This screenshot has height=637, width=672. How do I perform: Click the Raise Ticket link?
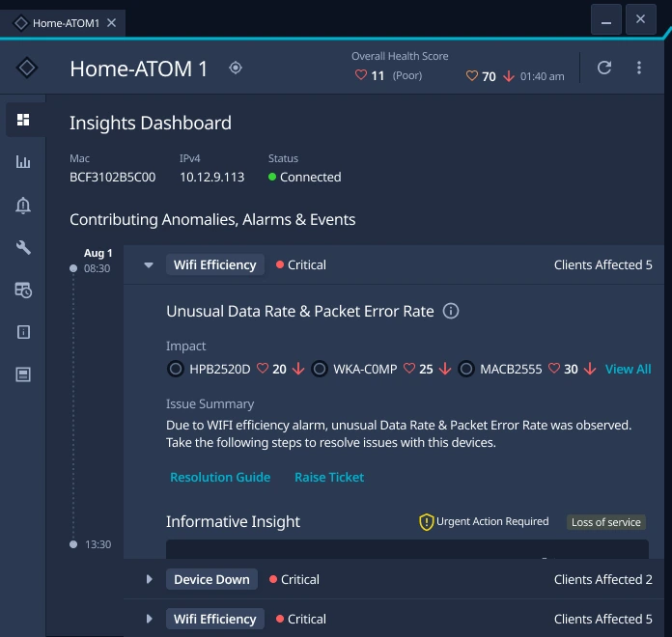coord(329,477)
